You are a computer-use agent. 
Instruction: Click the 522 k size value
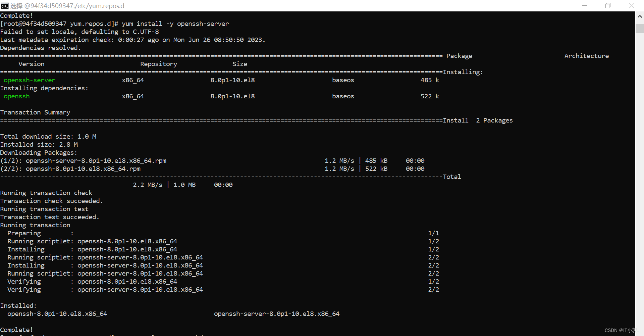coord(430,96)
